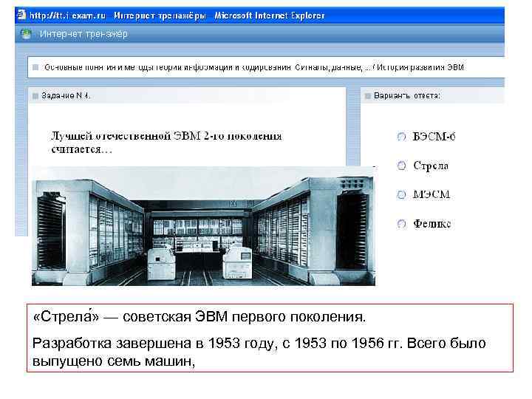Click the Internet Explorer page icon in title bar

point(21,15)
